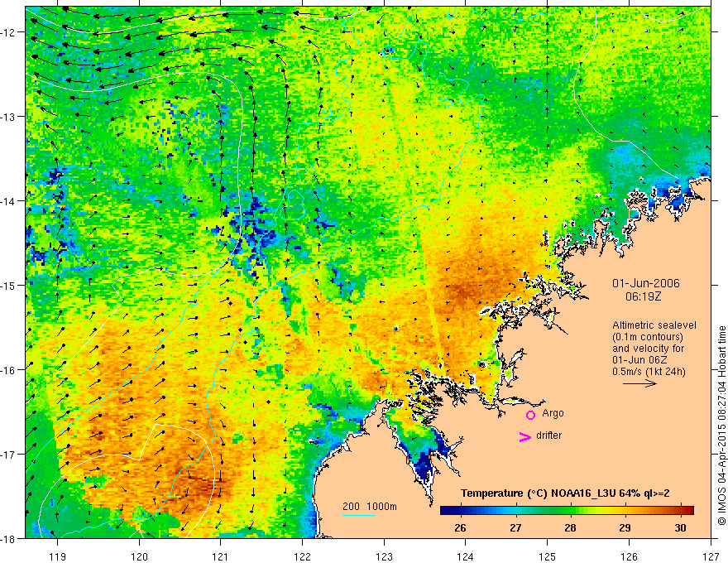Image resolution: width=728 pixels, height=563 pixels.
Task: Click the longitude axis label 124
Action: click(x=466, y=556)
